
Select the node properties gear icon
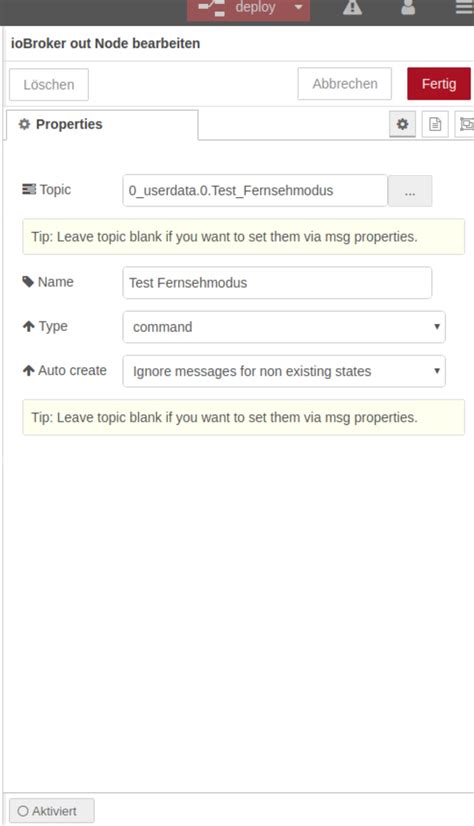[402, 124]
